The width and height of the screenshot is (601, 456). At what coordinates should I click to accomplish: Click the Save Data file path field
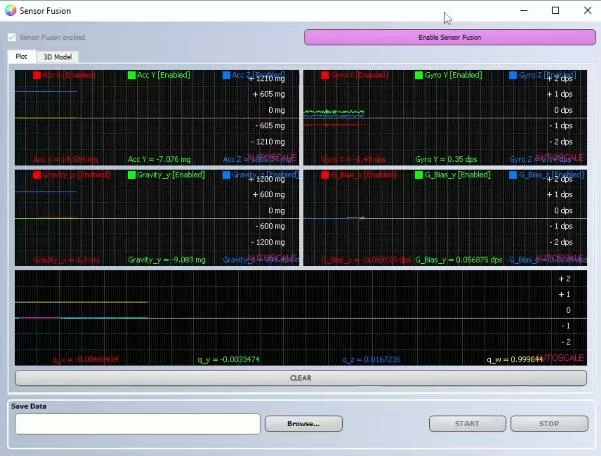tap(138, 424)
